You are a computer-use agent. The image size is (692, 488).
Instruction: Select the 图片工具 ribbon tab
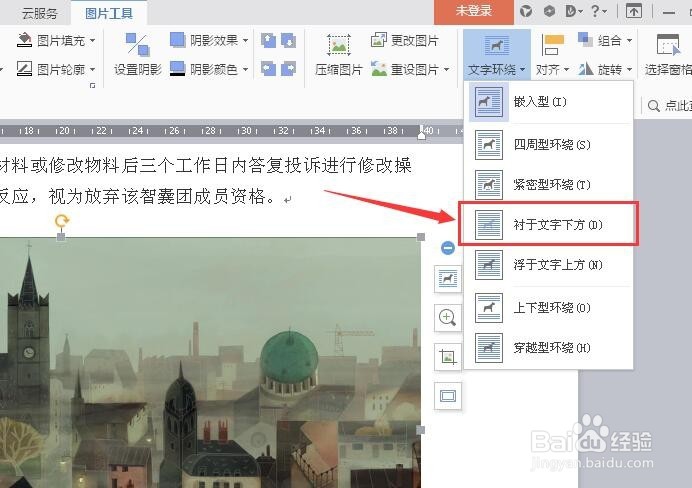[109, 13]
